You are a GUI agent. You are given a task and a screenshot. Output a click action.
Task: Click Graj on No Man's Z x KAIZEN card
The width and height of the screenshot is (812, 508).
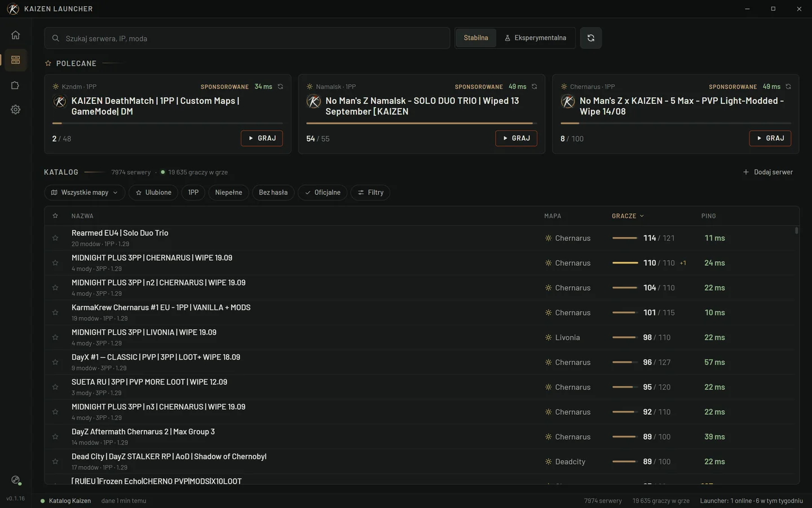[x=770, y=138]
